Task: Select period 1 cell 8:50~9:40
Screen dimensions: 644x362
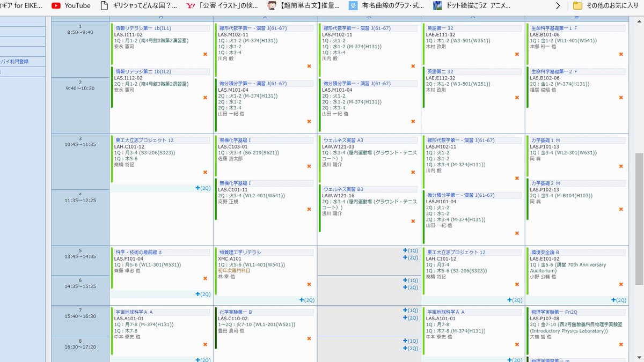Action: point(80,49)
